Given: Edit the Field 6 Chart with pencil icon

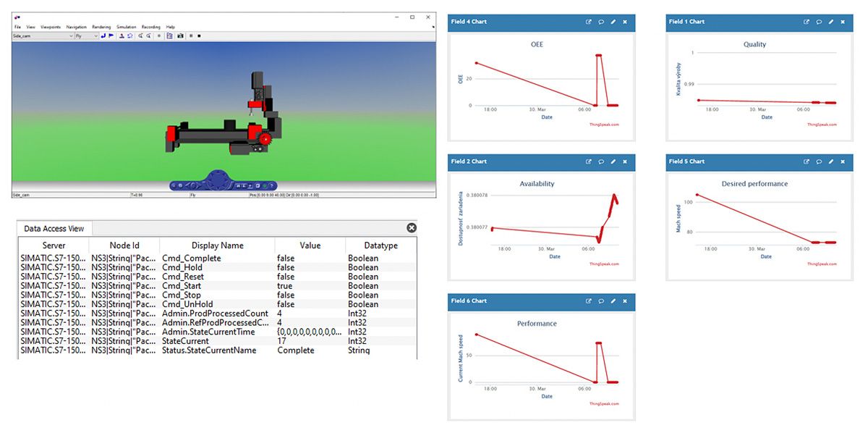Looking at the screenshot, I should click(613, 301).
